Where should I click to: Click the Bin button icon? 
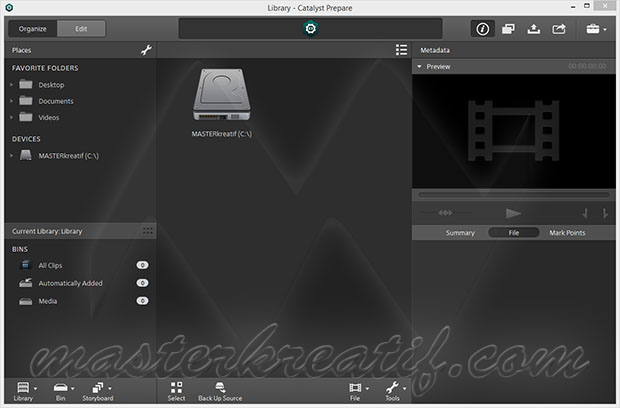(x=60, y=387)
